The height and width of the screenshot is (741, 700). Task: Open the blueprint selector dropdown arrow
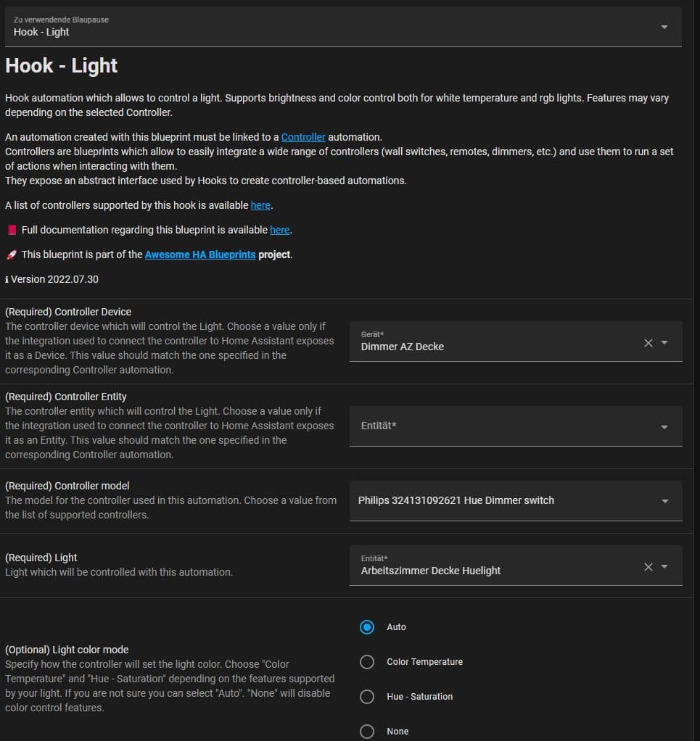click(664, 27)
